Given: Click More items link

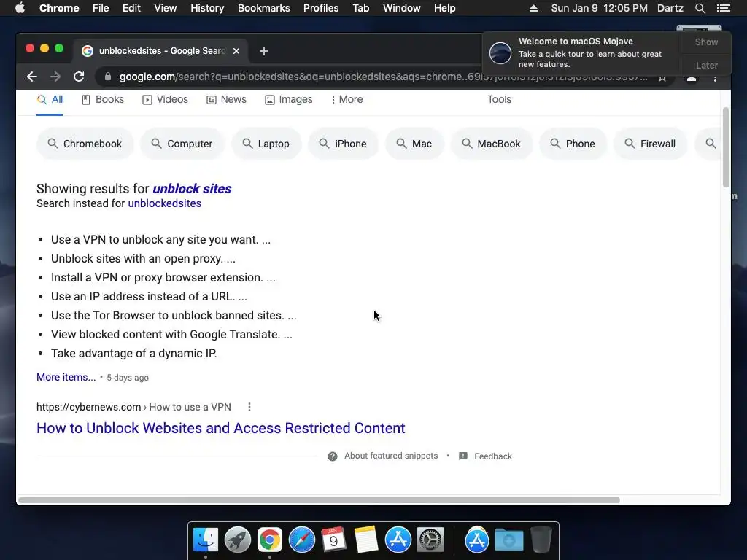Looking at the screenshot, I should (66, 377).
